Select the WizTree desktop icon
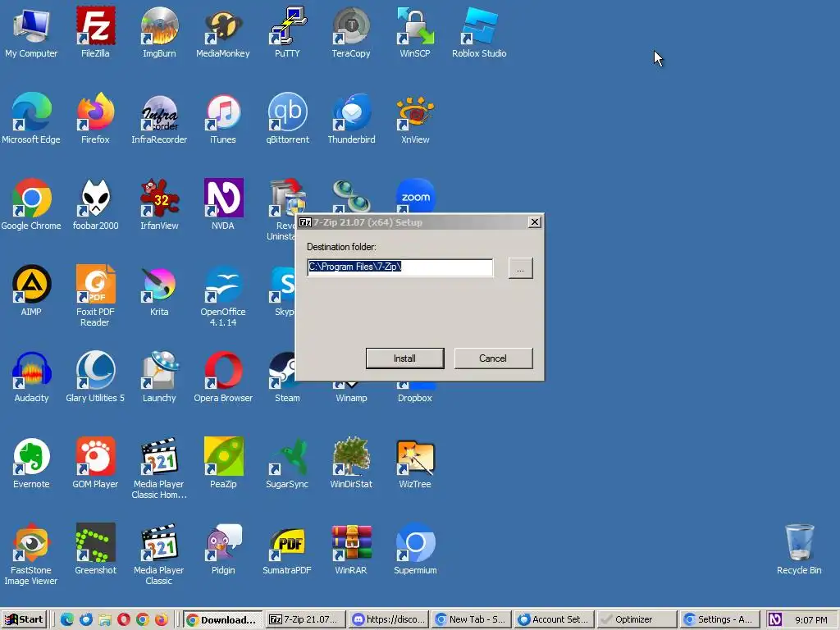Viewport: 840px width, 630px height. (414, 463)
